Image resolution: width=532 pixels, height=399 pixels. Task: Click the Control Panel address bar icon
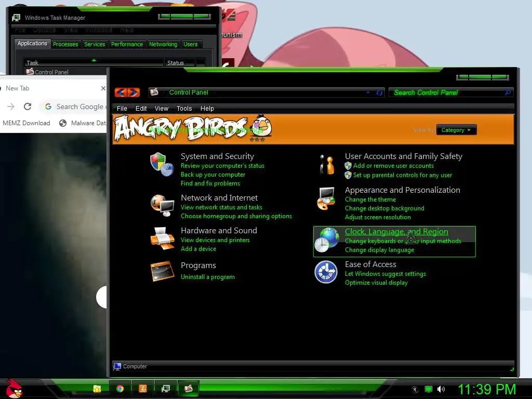coord(154,92)
